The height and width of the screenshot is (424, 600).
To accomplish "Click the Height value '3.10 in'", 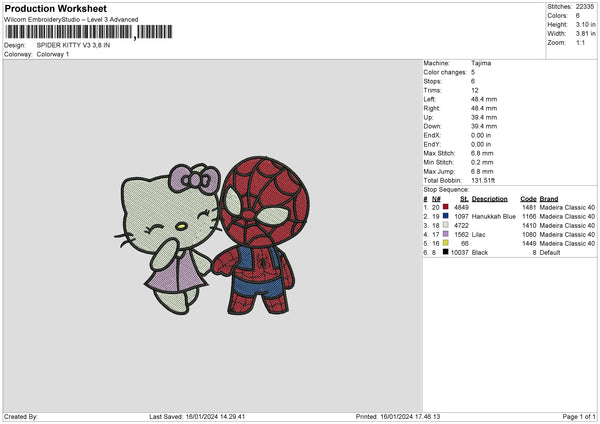I will [x=585, y=24].
